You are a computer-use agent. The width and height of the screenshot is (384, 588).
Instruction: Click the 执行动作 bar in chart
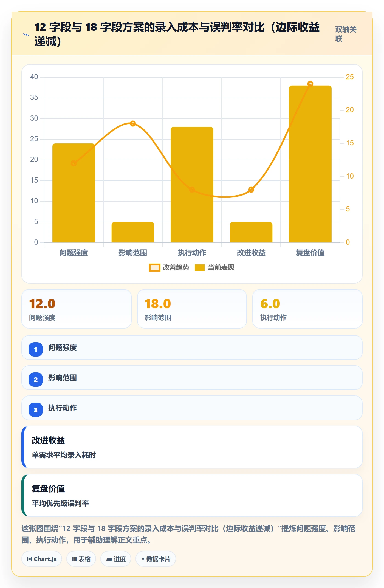tap(192, 185)
